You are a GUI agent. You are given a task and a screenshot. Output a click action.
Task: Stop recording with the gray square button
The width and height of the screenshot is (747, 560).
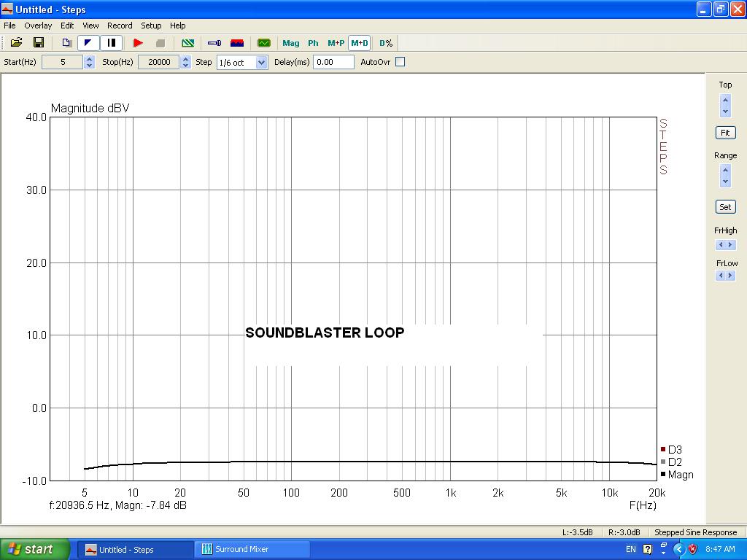(x=160, y=43)
